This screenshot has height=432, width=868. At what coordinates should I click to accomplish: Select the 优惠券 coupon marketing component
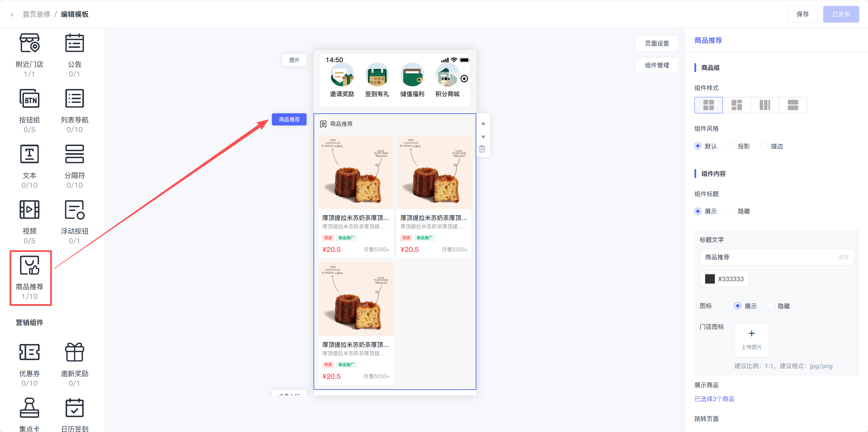(30, 352)
